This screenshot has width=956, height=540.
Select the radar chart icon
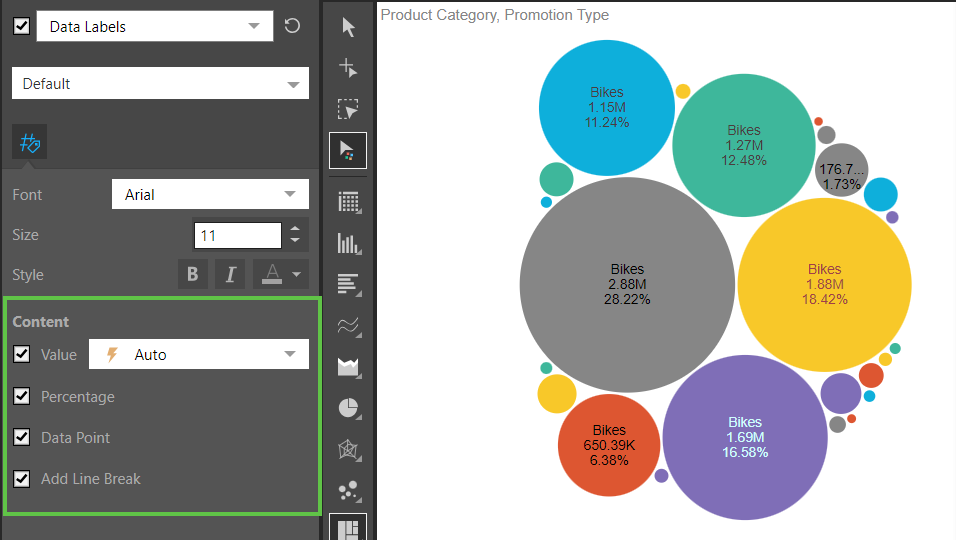[x=348, y=449]
